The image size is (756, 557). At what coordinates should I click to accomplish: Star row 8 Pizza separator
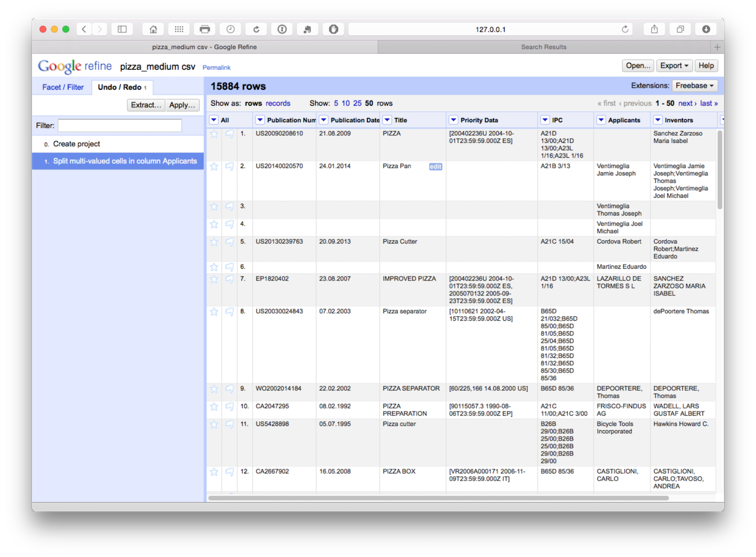tap(214, 312)
